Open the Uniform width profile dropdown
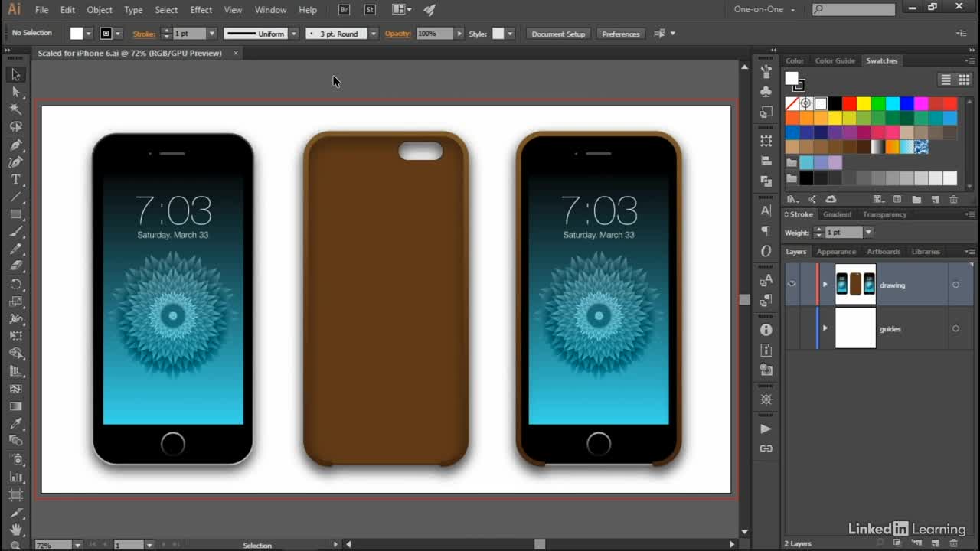 point(293,34)
